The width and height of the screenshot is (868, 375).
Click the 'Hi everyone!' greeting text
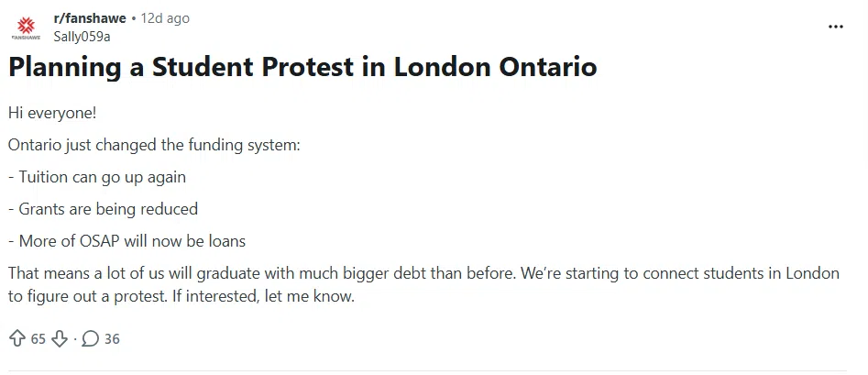51,113
